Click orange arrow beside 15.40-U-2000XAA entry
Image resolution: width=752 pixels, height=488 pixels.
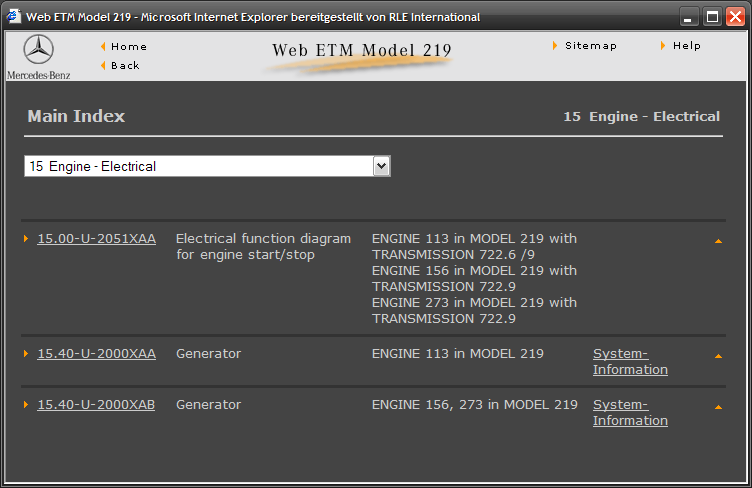(x=26, y=354)
